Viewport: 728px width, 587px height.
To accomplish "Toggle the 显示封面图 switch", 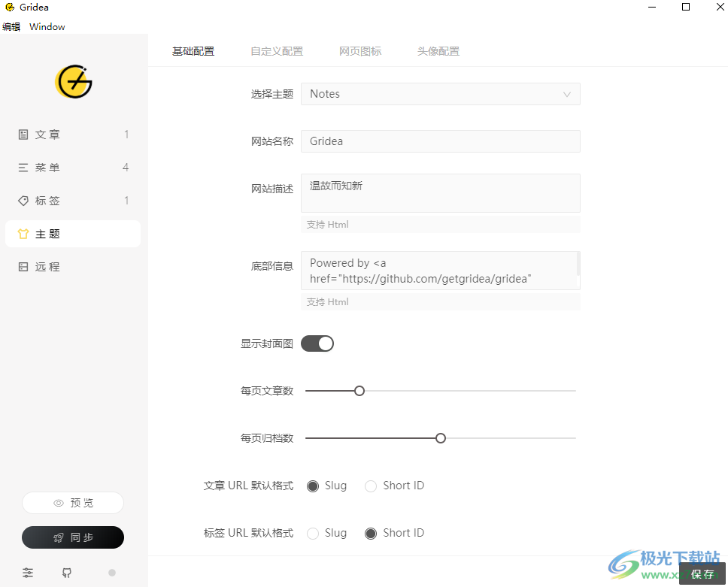I will (x=317, y=343).
